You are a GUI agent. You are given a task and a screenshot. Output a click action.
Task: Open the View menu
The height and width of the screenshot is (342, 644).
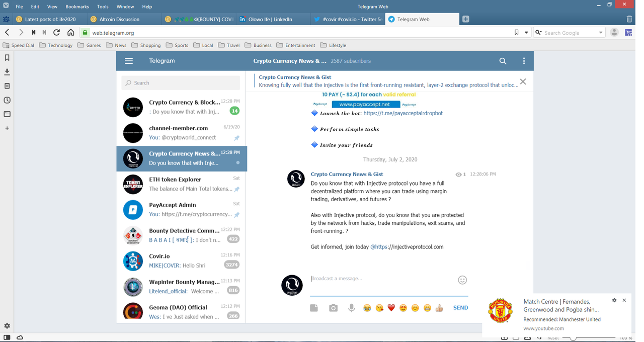pos(52,7)
